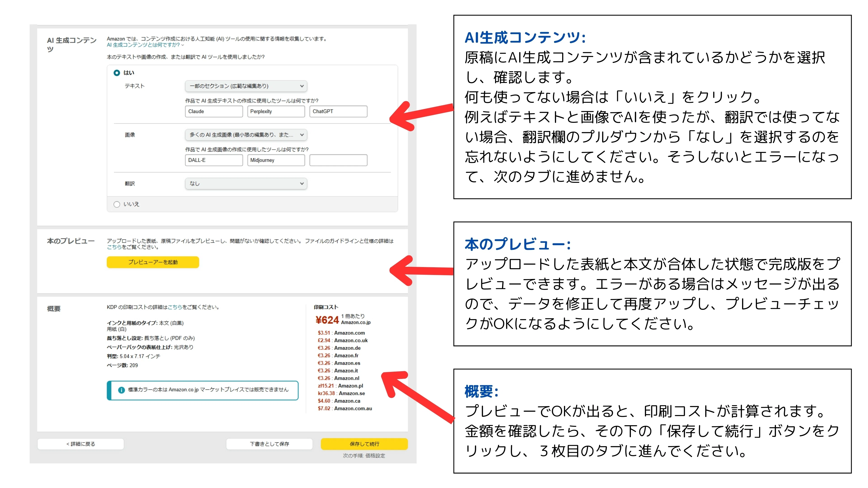Viewport: 868px width, 488px height.
Task: Click the ページ数: 209 text
Action: [122, 365]
